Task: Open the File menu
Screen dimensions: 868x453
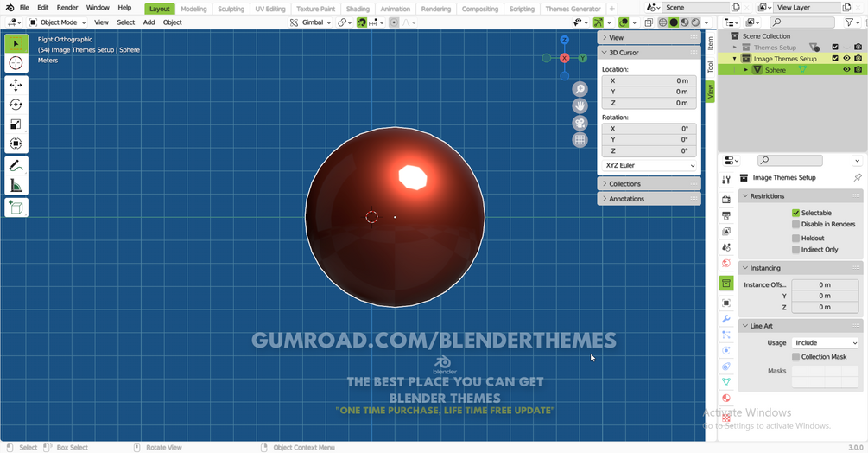Action: tap(24, 8)
